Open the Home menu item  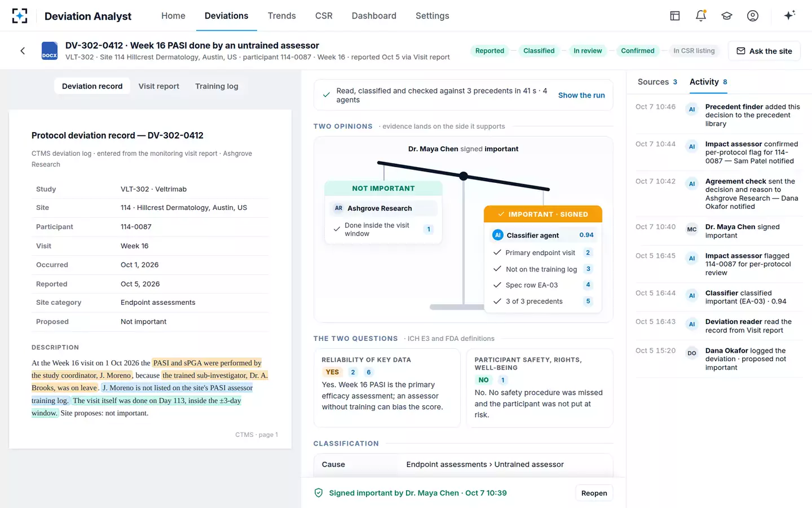coord(173,16)
